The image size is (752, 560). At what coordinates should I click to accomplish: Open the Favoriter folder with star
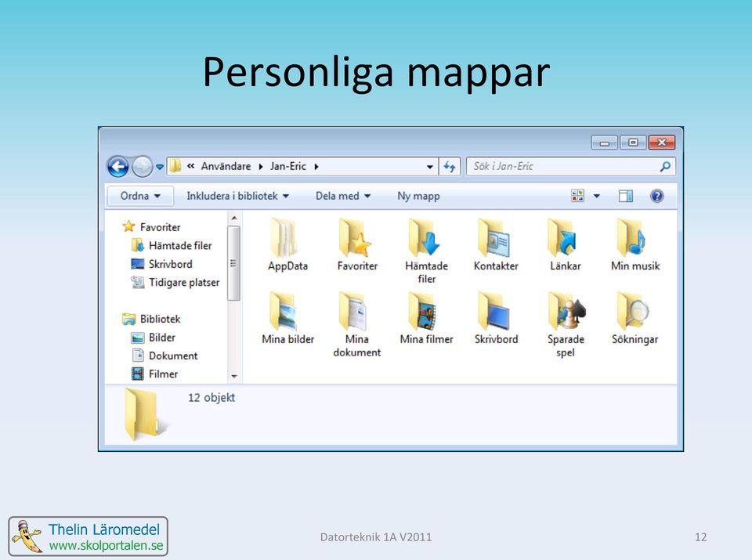[357, 245]
